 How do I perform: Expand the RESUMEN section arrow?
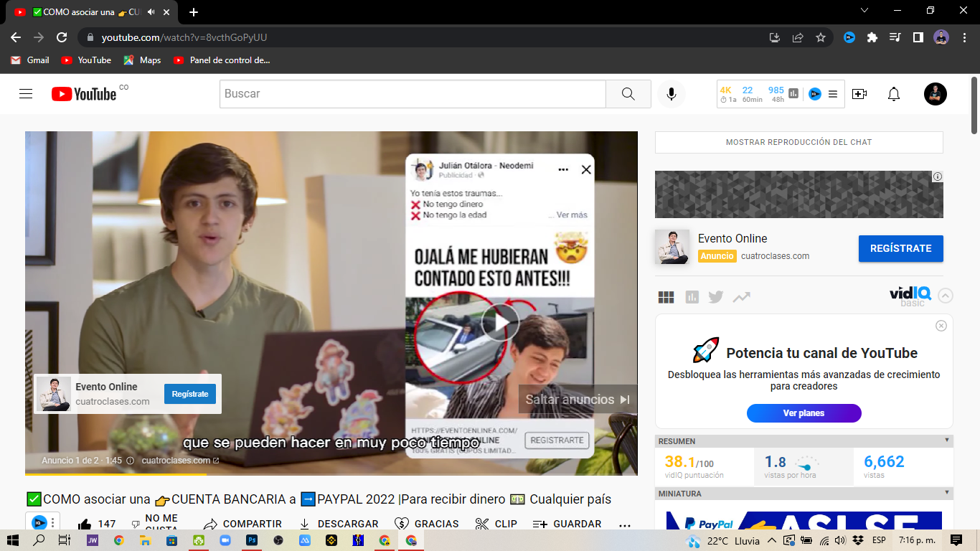coord(947,441)
